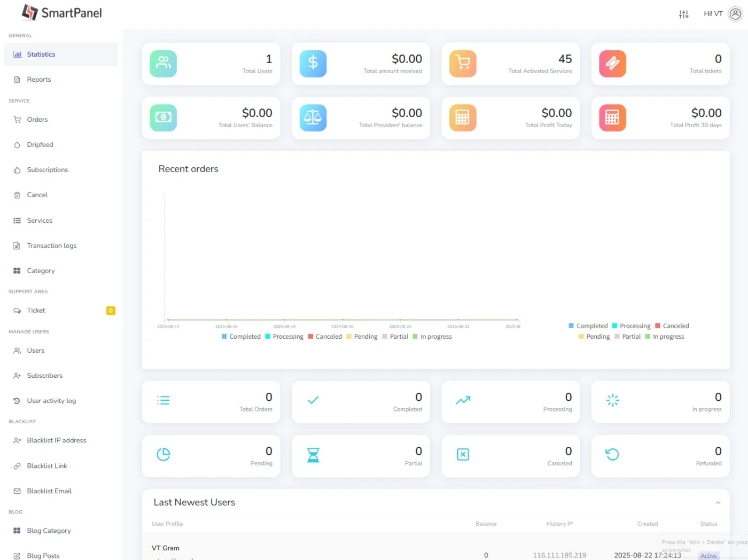Open the Dripfeed section
The image size is (748, 560).
click(61, 145)
